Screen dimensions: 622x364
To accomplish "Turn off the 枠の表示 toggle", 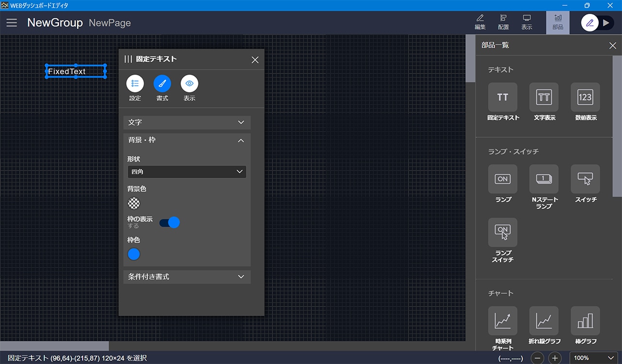I will (170, 223).
